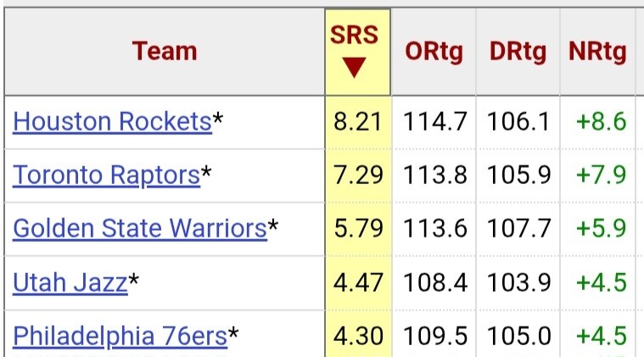The height and width of the screenshot is (357, 644).
Task: Click Utah's NRtg value +4.5
Action: click(x=602, y=282)
